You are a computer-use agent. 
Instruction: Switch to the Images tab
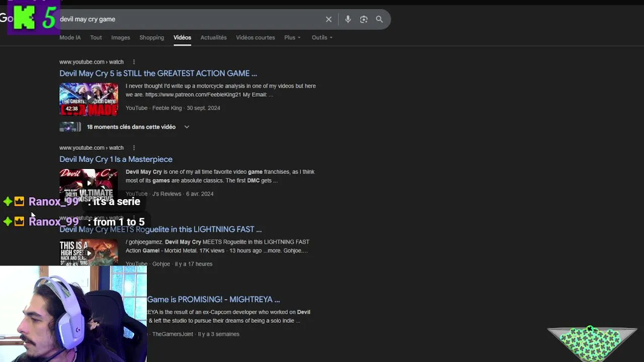[121, 38]
